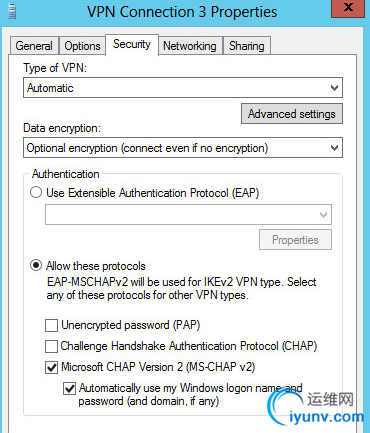Select the Security tab
The width and height of the screenshot is (370, 433).
point(132,44)
